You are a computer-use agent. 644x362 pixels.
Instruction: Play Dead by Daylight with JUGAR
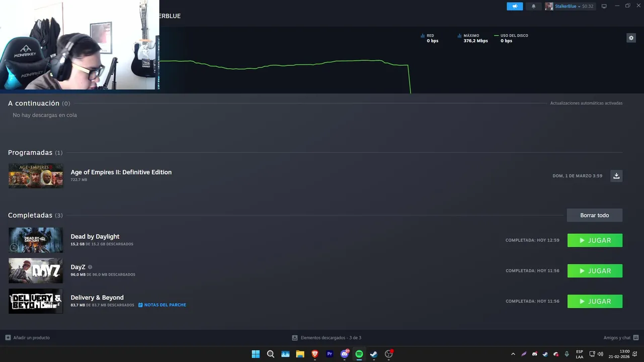(595, 240)
